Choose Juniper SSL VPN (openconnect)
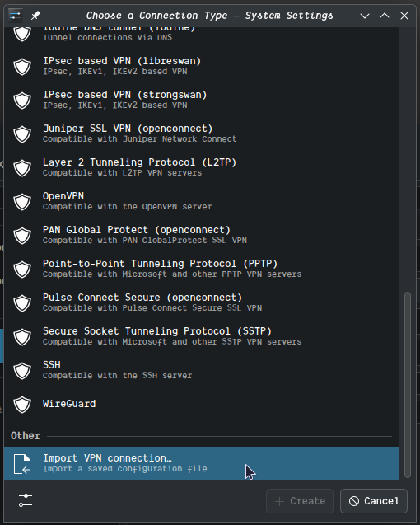 [x=202, y=134]
